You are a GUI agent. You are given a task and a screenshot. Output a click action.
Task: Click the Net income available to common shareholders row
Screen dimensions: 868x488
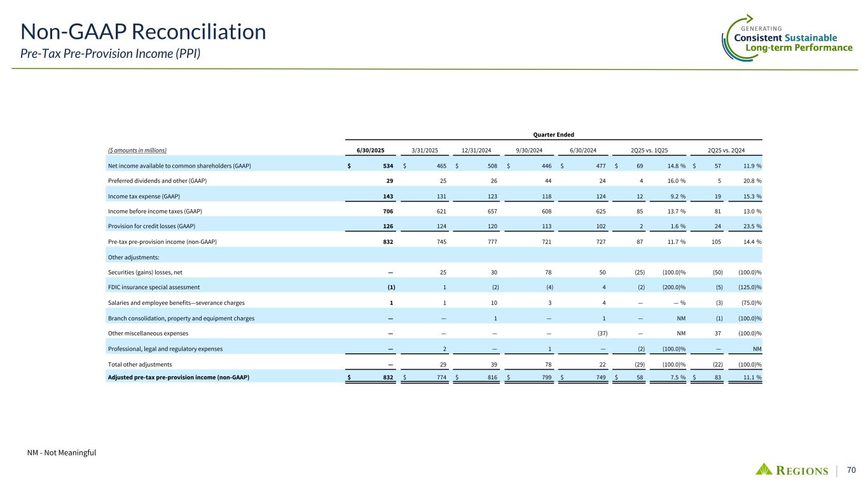pos(180,166)
